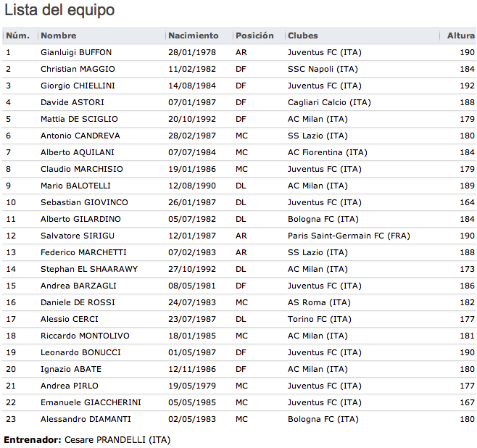
Task: Select Daniele DE ROSSI in the list
Action: [x=78, y=302]
